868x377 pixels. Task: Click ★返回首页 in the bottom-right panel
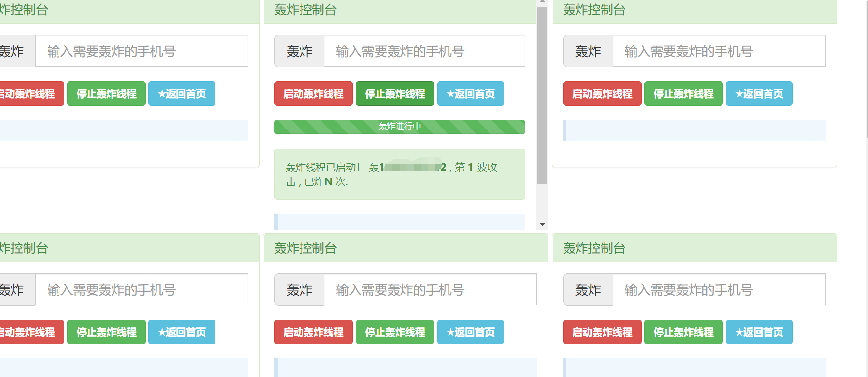pos(759,332)
